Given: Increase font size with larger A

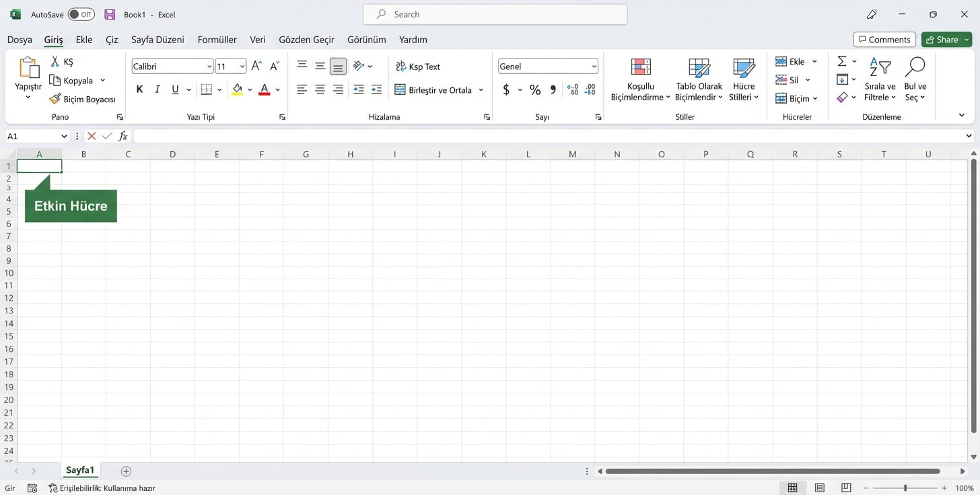Looking at the screenshot, I should click(256, 66).
